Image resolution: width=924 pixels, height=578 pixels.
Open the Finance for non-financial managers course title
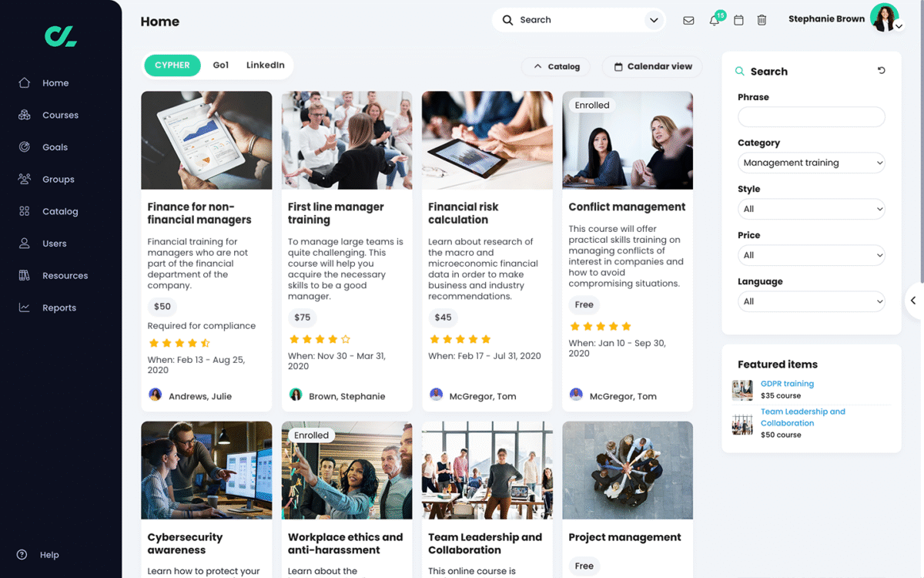pyautogui.click(x=199, y=213)
